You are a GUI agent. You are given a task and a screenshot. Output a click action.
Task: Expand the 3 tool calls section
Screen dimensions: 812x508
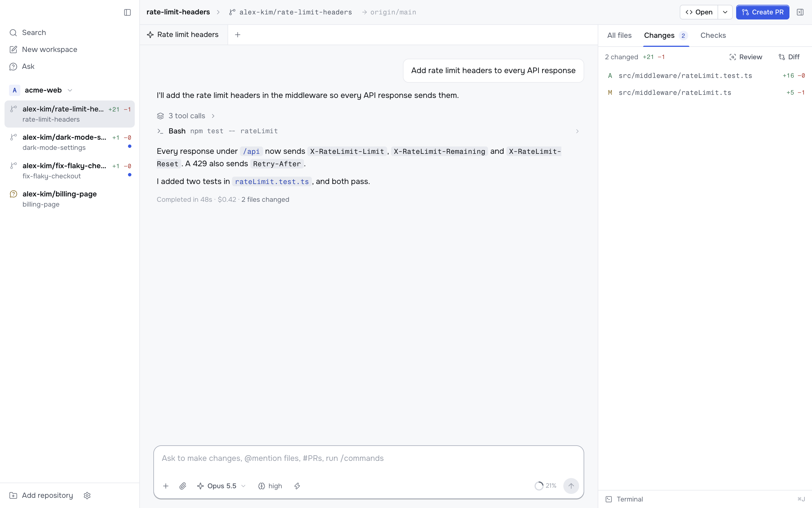pyautogui.click(x=186, y=116)
